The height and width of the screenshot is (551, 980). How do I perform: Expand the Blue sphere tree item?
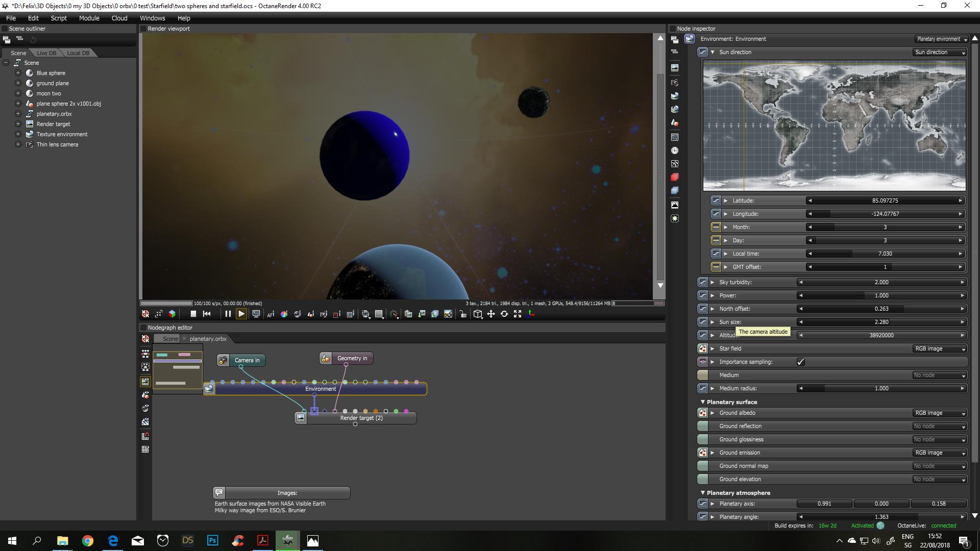[18, 73]
